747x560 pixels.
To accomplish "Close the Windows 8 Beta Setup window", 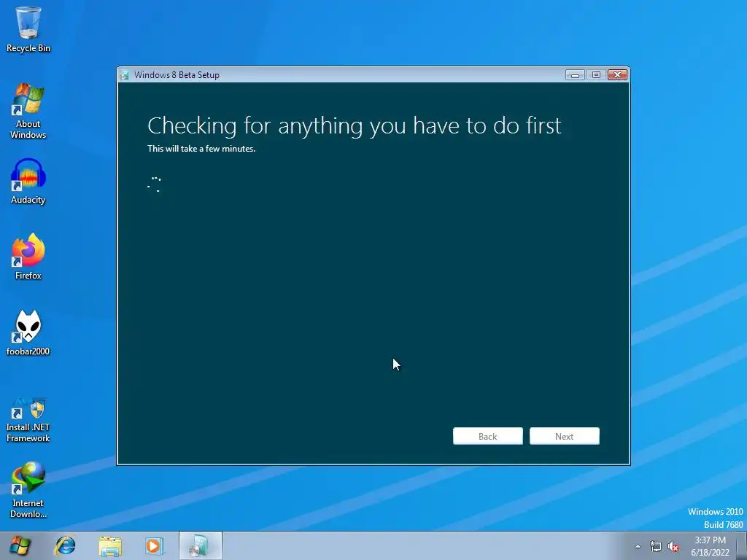I will (x=617, y=75).
